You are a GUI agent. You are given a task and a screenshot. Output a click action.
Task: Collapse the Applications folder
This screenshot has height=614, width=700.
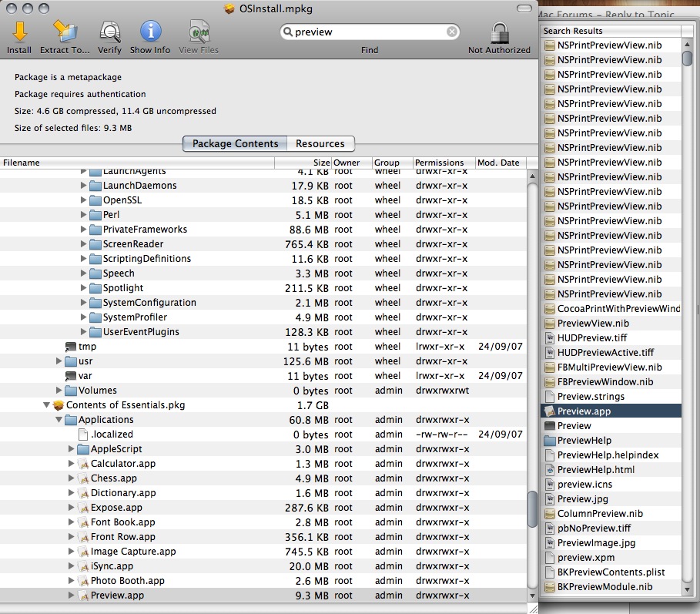[x=59, y=420]
